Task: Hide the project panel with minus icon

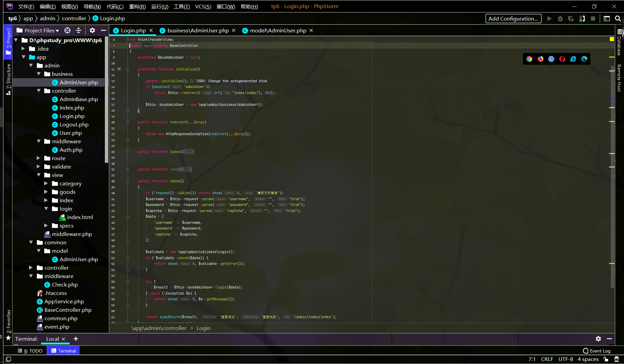Action: pos(103,30)
